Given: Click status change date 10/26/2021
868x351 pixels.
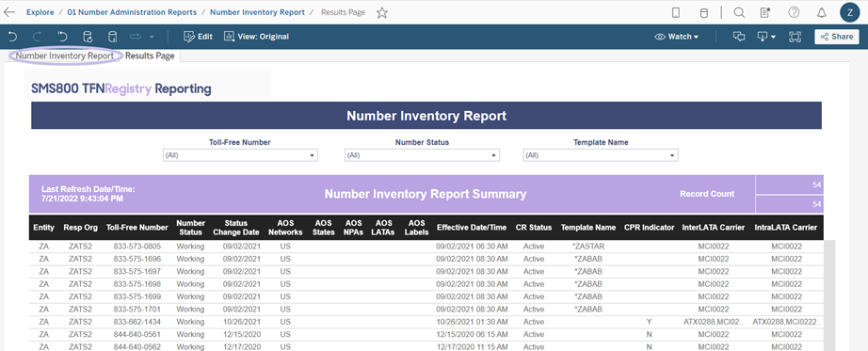Looking at the screenshot, I should coord(241,322).
